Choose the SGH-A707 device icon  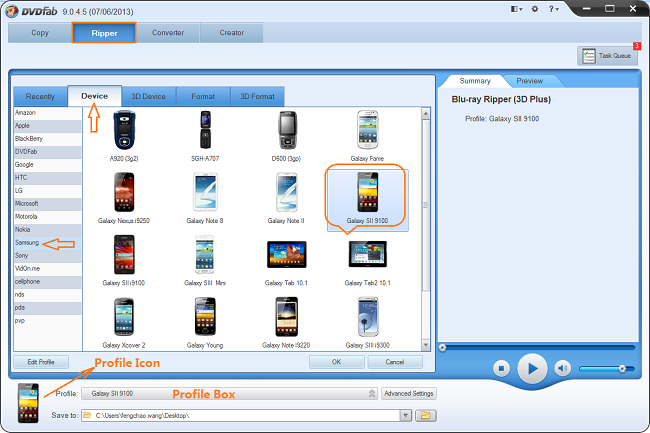205,130
